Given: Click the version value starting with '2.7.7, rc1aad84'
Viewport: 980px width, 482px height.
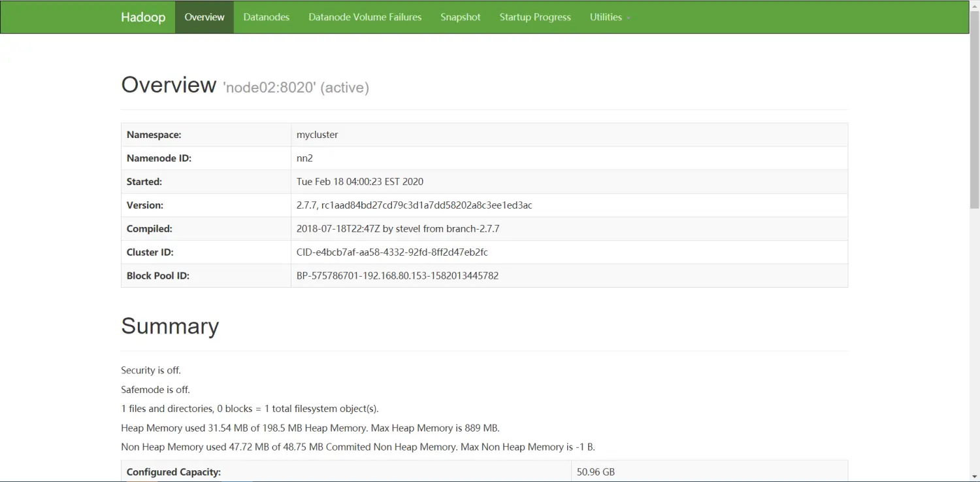Looking at the screenshot, I should click(414, 205).
